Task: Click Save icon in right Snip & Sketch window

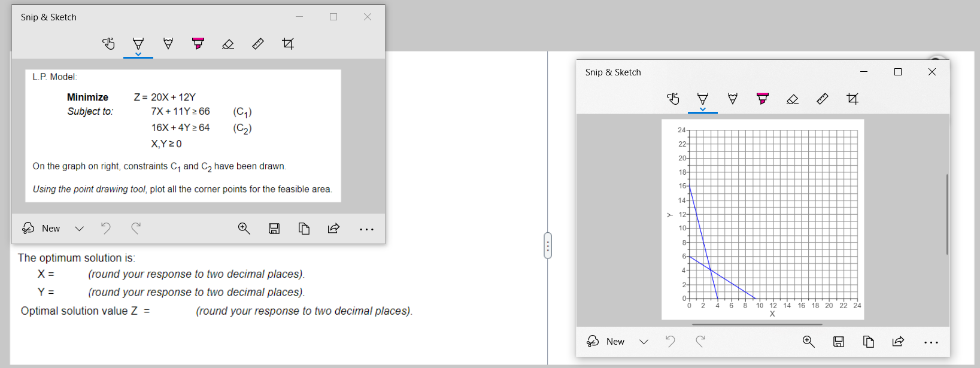Action: (839, 341)
